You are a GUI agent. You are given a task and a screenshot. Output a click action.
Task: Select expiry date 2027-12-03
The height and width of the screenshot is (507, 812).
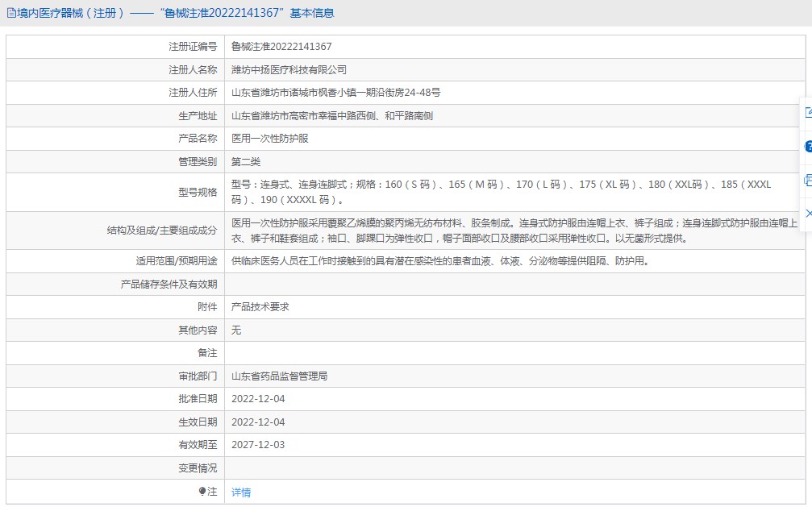(258, 445)
